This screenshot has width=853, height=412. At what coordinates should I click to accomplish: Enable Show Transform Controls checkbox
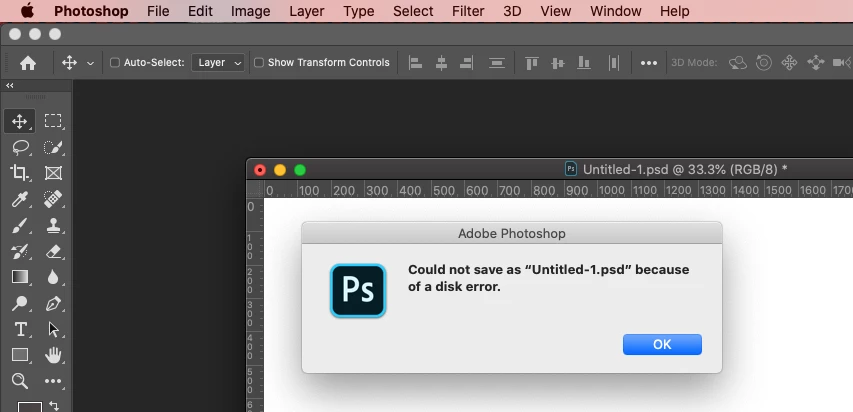tap(259, 63)
